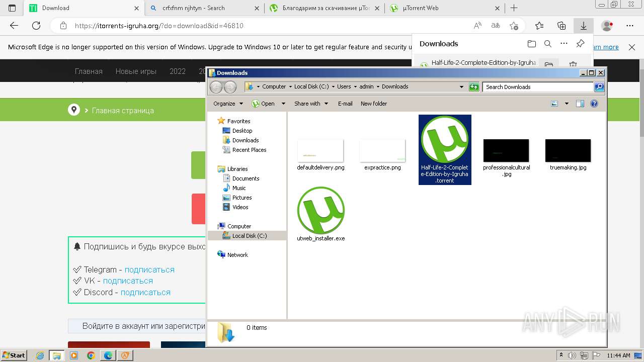Click Local Disk (C:) breadcrumb segment
The width and height of the screenshot is (644, 362).
(x=311, y=86)
